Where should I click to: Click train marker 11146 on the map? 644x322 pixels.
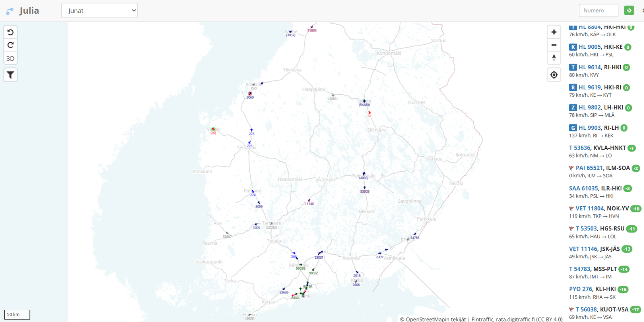309,201
